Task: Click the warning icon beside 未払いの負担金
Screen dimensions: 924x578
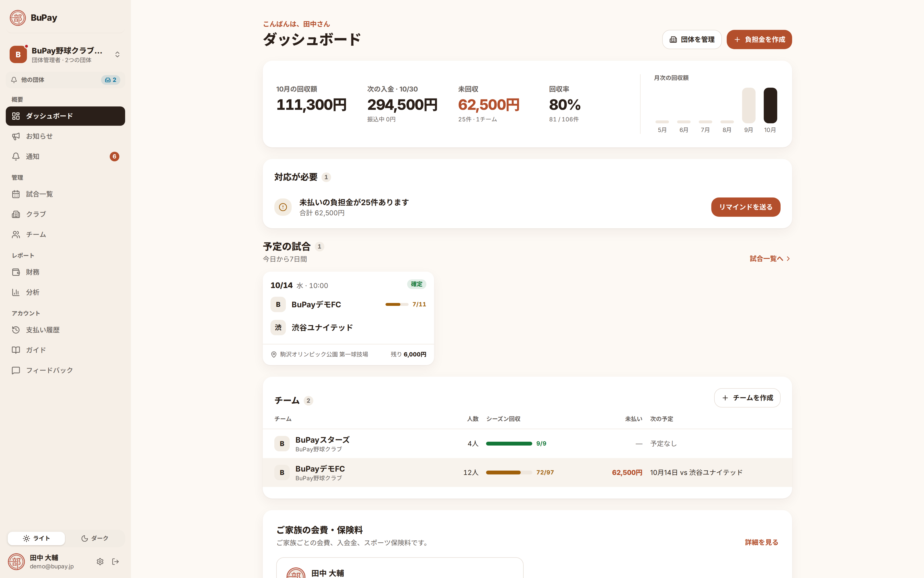Action: (283, 207)
